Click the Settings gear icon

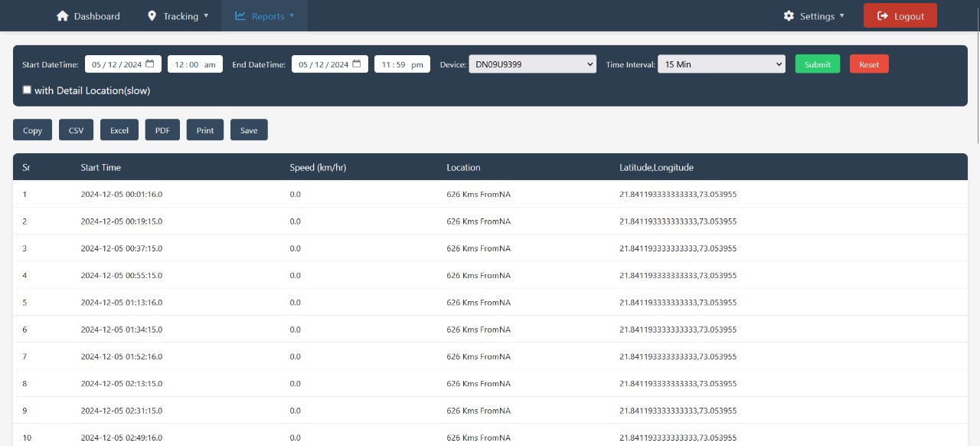click(789, 16)
